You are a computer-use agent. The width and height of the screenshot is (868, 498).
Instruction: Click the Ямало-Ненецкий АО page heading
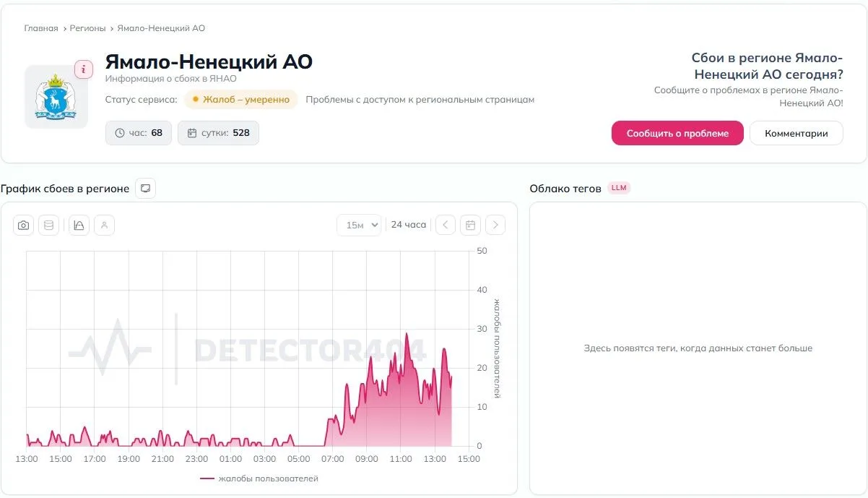209,61
